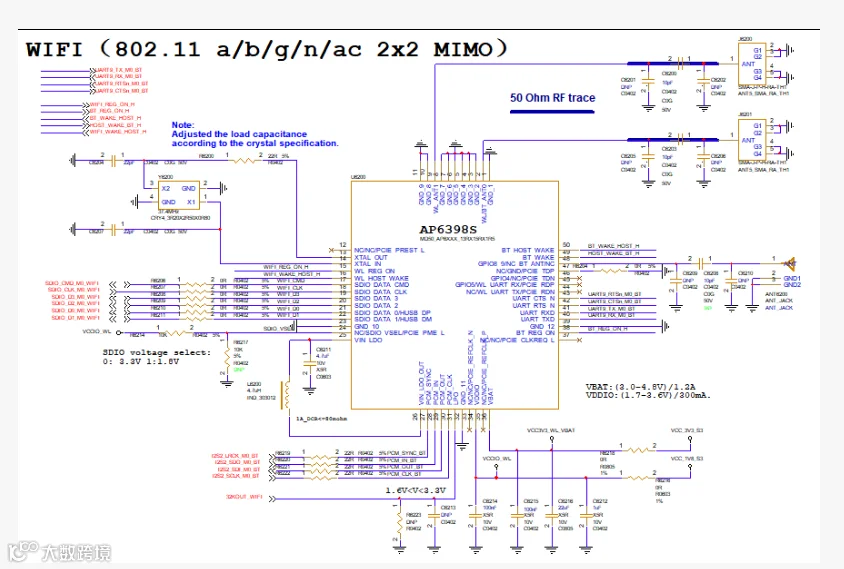
Task: Click the "GND1" antenna jack label
Action: [792, 278]
